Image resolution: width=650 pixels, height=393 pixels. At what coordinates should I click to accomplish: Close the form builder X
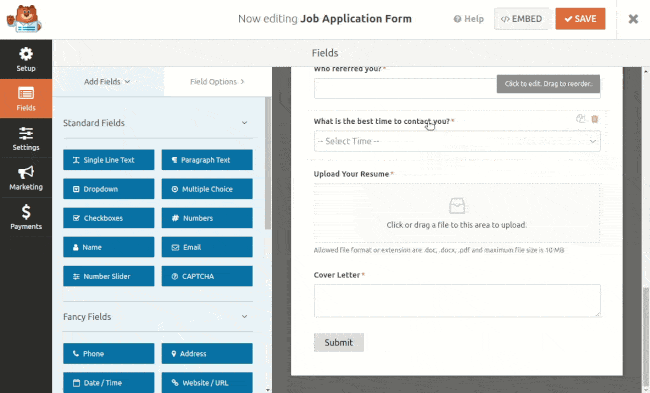click(633, 19)
